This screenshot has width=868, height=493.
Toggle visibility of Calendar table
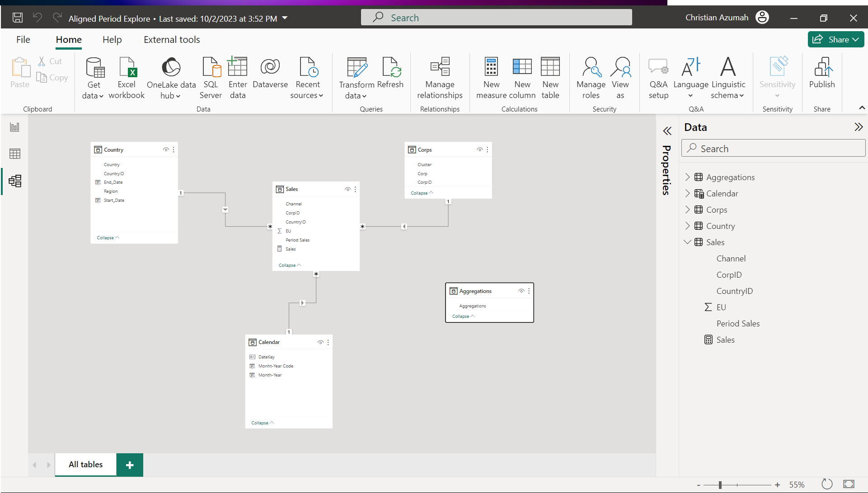pos(320,342)
